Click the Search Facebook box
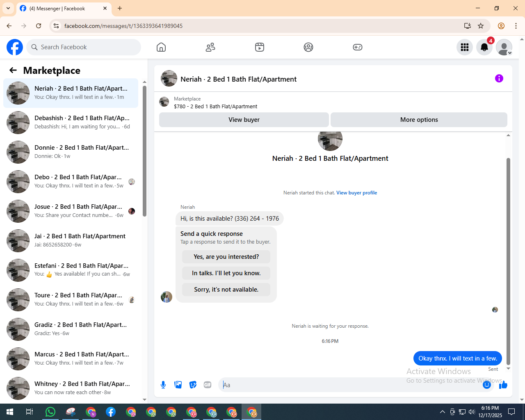The height and width of the screenshot is (420, 525). tap(84, 47)
